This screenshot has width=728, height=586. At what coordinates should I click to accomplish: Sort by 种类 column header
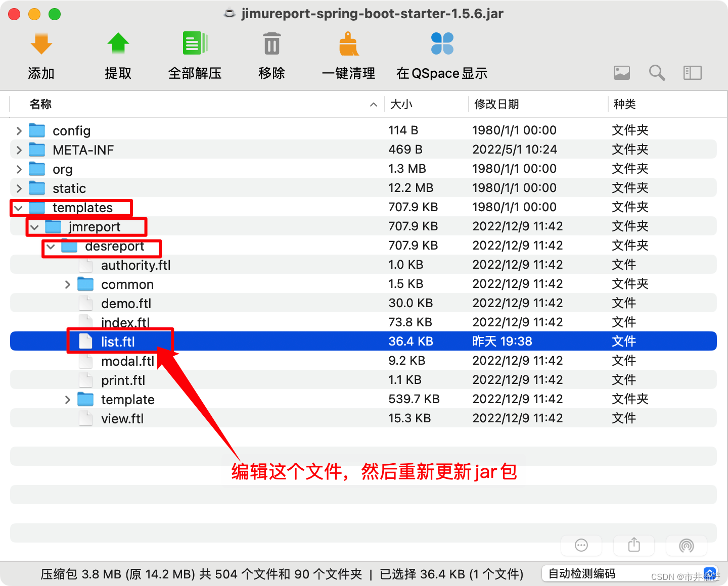(624, 104)
